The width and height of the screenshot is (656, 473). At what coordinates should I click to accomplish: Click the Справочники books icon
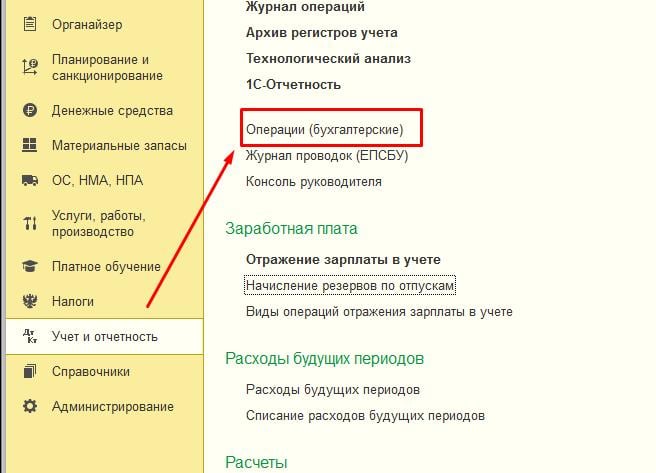(30, 371)
